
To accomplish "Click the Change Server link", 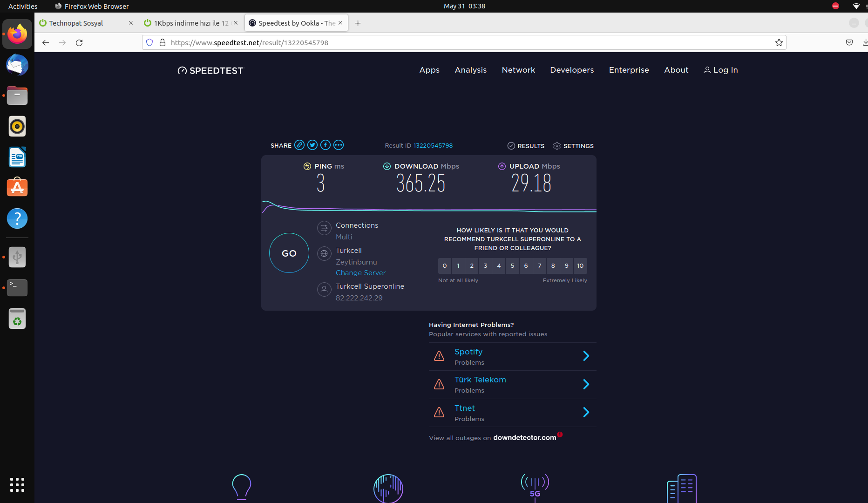I will pos(361,273).
